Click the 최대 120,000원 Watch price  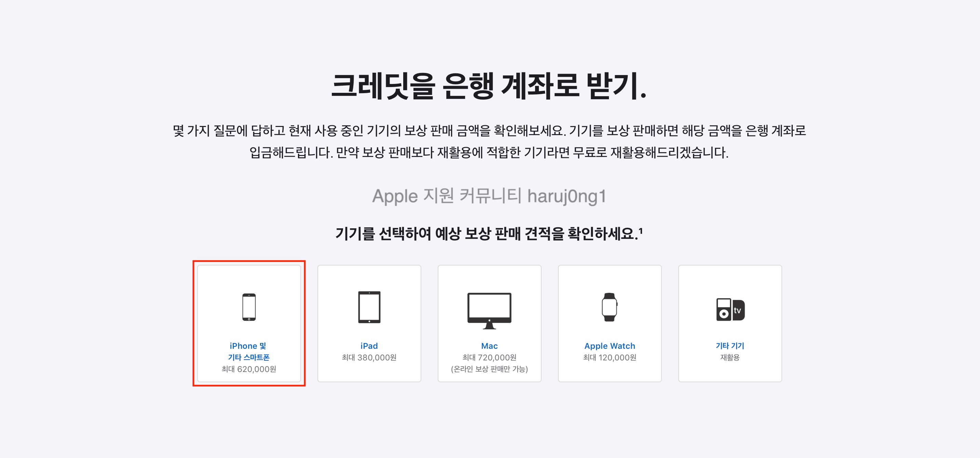[610, 357]
